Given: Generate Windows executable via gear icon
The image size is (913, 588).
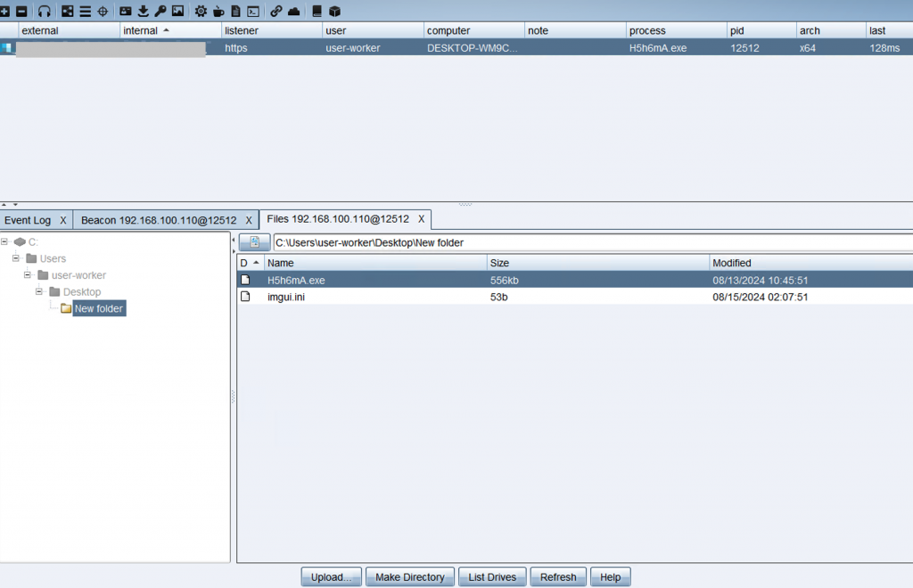Looking at the screenshot, I should [x=201, y=11].
